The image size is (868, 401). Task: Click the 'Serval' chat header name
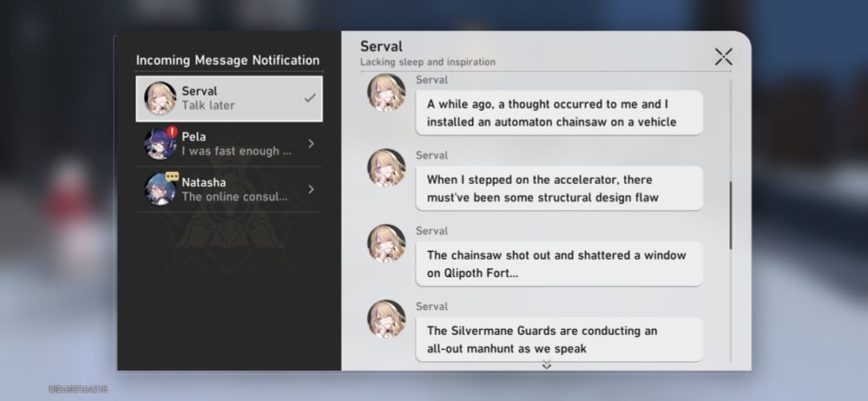pos(381,47)
